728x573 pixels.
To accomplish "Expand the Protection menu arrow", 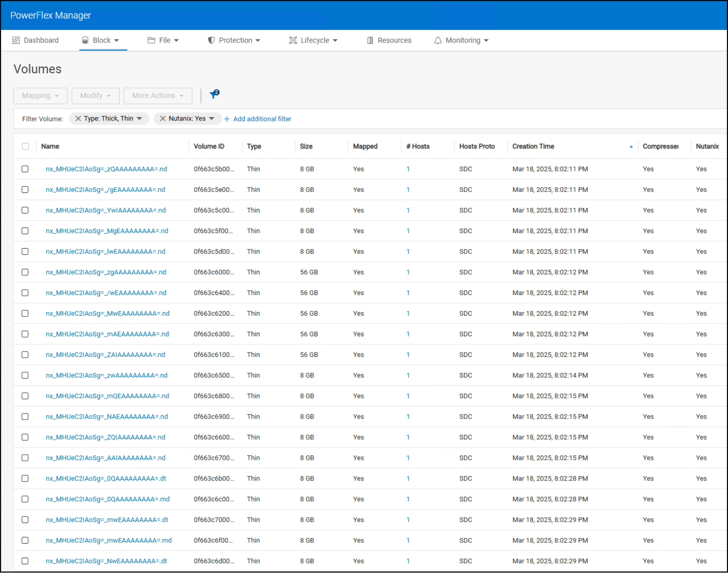I will (x=258, y=40).
